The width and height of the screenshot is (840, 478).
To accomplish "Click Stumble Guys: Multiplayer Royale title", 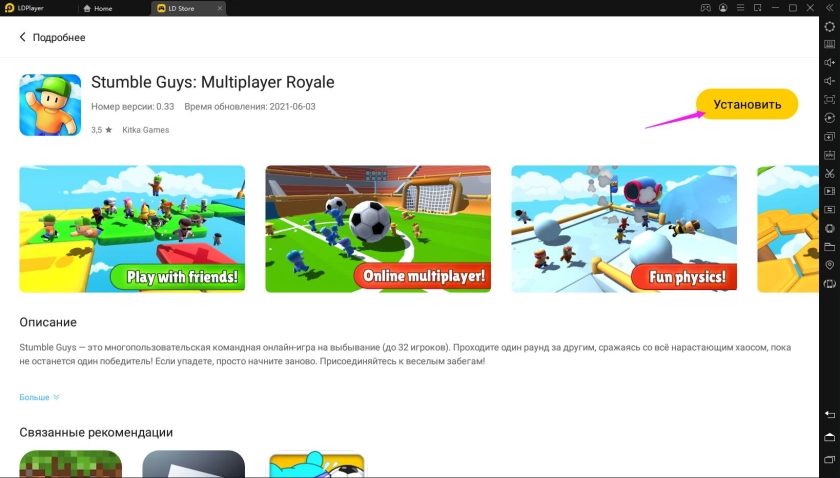I will pyautogui.click(x=213, y=82).
